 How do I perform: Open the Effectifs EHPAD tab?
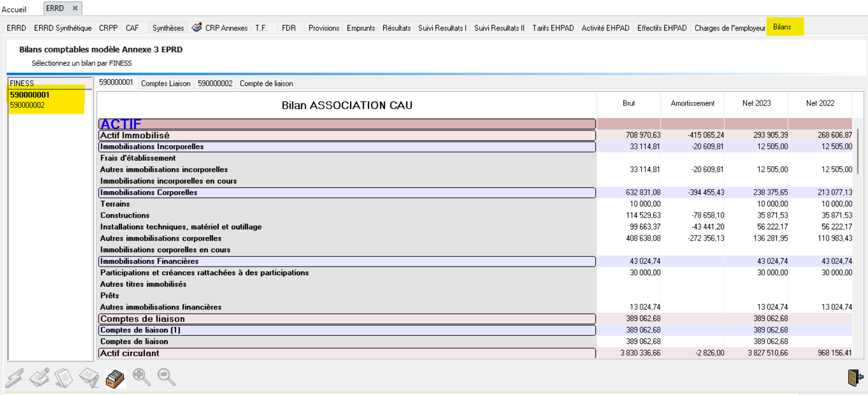[662, 28]
